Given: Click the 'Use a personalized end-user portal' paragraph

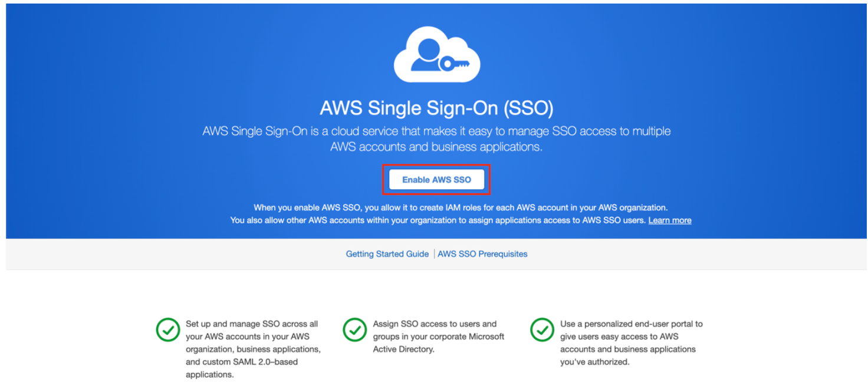Looking at the screenshot, I should pyautogui.click(x=632, y=343).
